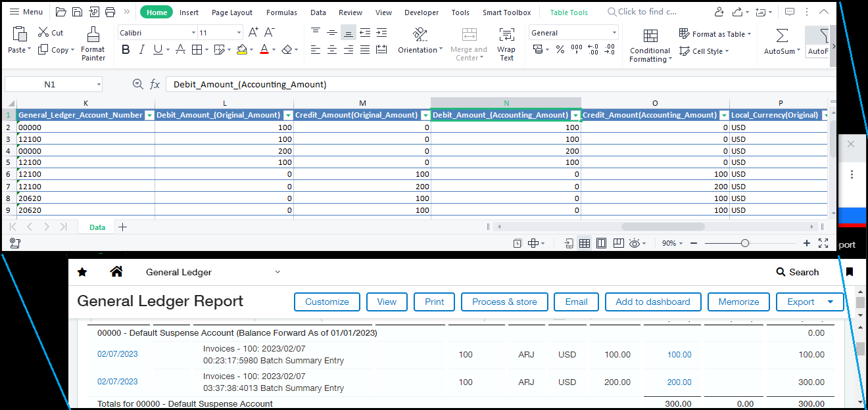Viewport: 868px width, 410px height.
Task: Toggle the eye protection mode icon
Action: click(x=635, y=243)
